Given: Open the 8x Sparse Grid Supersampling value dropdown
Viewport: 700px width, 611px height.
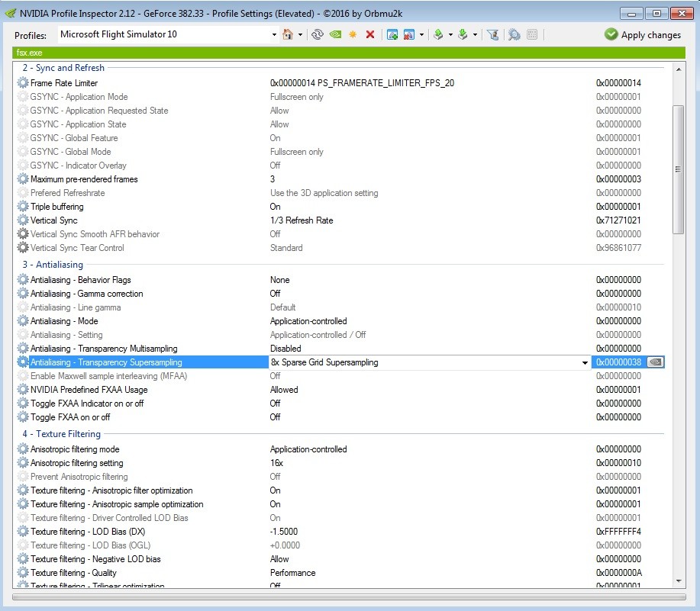Looking at the screenshot, I should 585,362.
